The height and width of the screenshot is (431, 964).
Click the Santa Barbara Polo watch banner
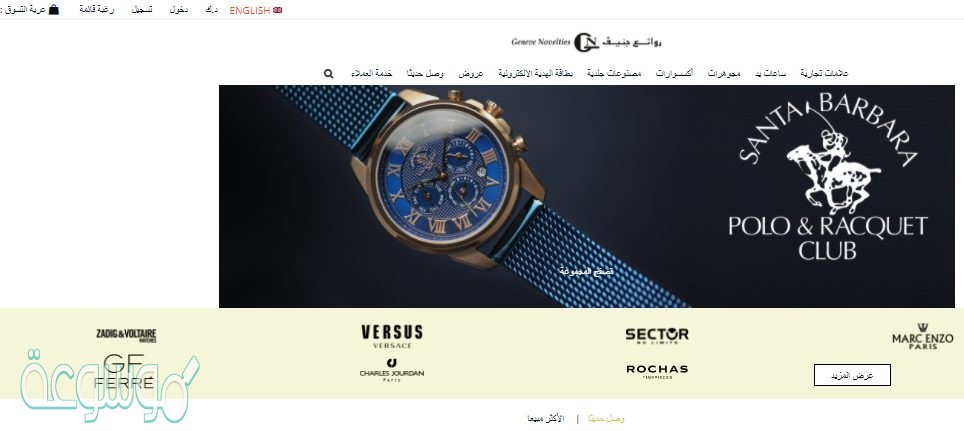tap(587, 196)
